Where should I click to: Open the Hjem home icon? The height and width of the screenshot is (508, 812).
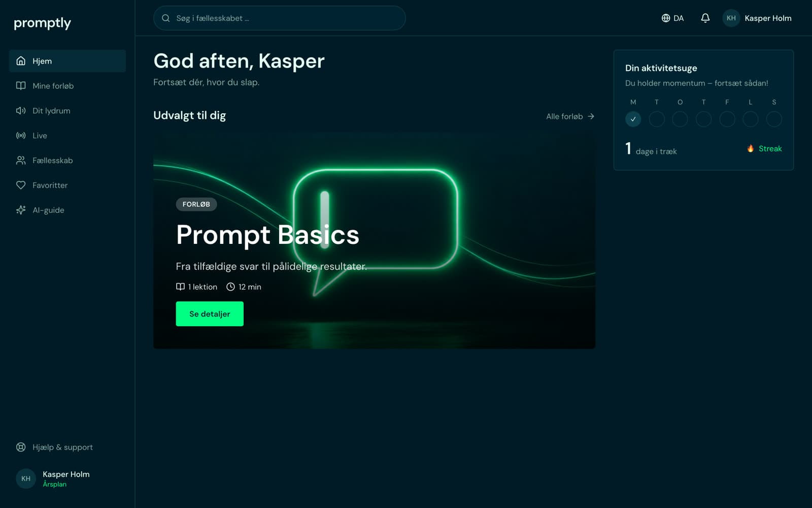click(21, 61)
